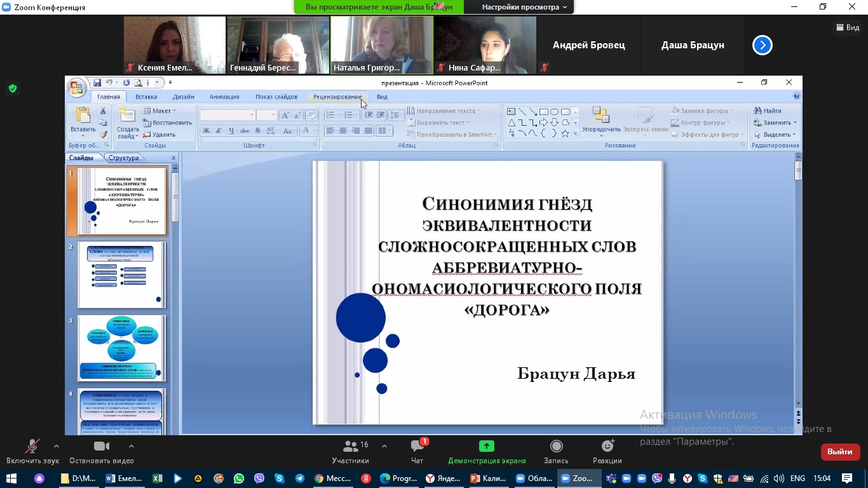
Task: Stop video (Остановить видео) in Zoom
Action: (x=102, y=452)
